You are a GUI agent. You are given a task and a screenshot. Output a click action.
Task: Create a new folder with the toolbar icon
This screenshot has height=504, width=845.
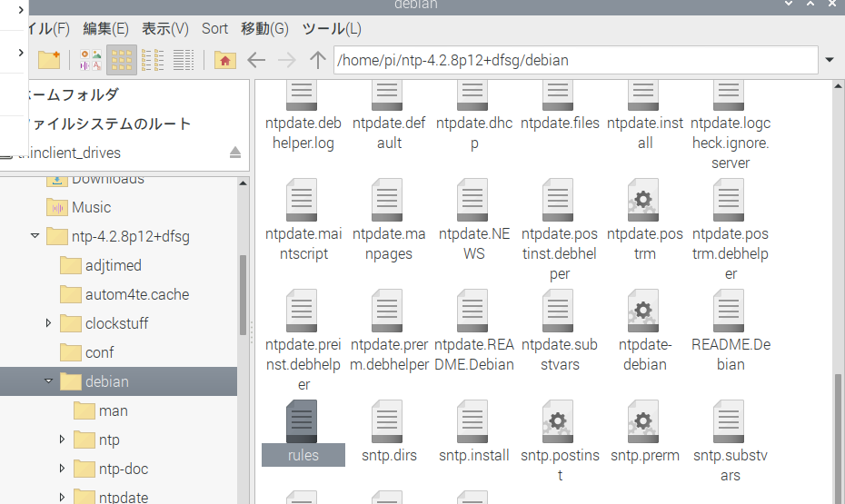49,60
